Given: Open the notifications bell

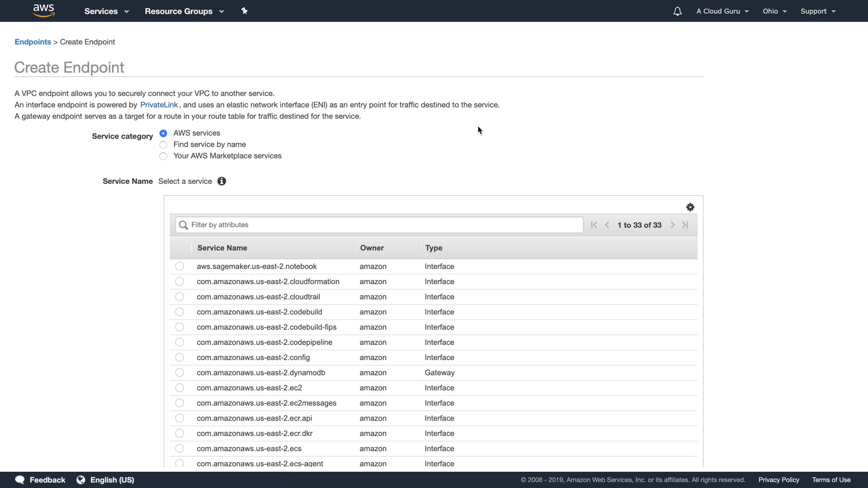Looking at the screenshot, I should point(677,11).
